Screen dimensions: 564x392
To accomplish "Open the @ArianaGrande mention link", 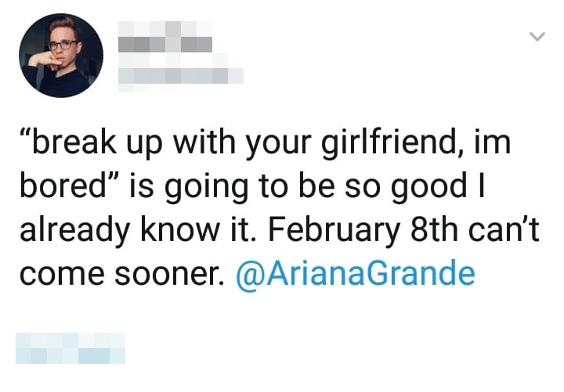I will tap(355, 274).
